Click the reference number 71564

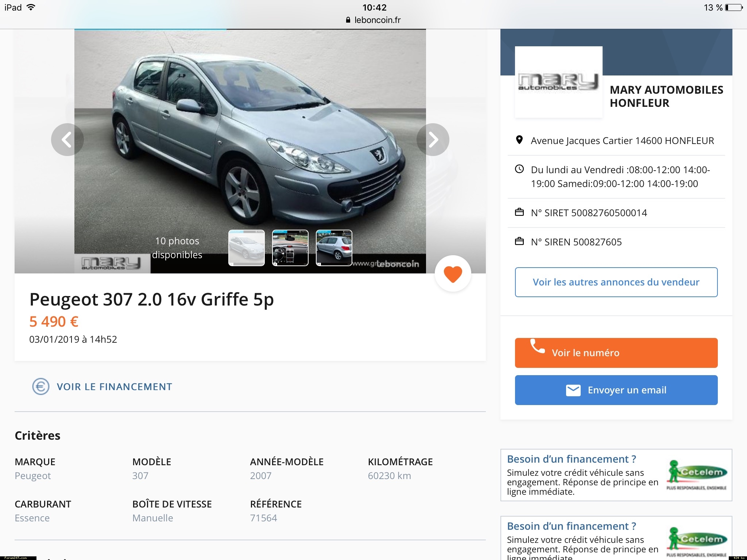click(x=263, y=518)
